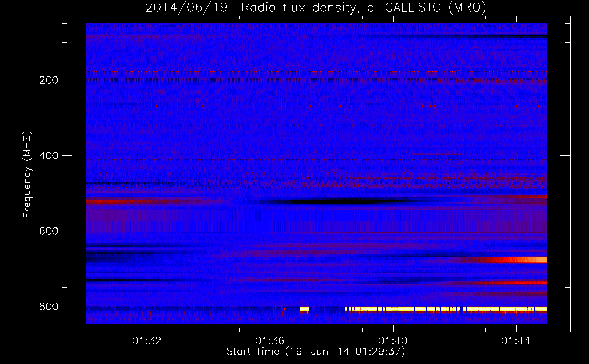589x364 pixels.
Task: Click the 800 frequency tick label
Action: [48, 306]
